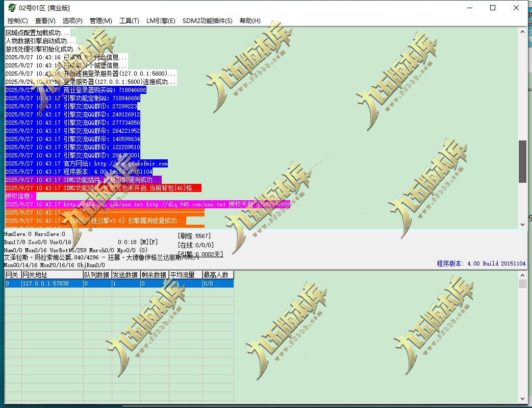Click log line 人物数据引擎启动成功

coord(40,41)
